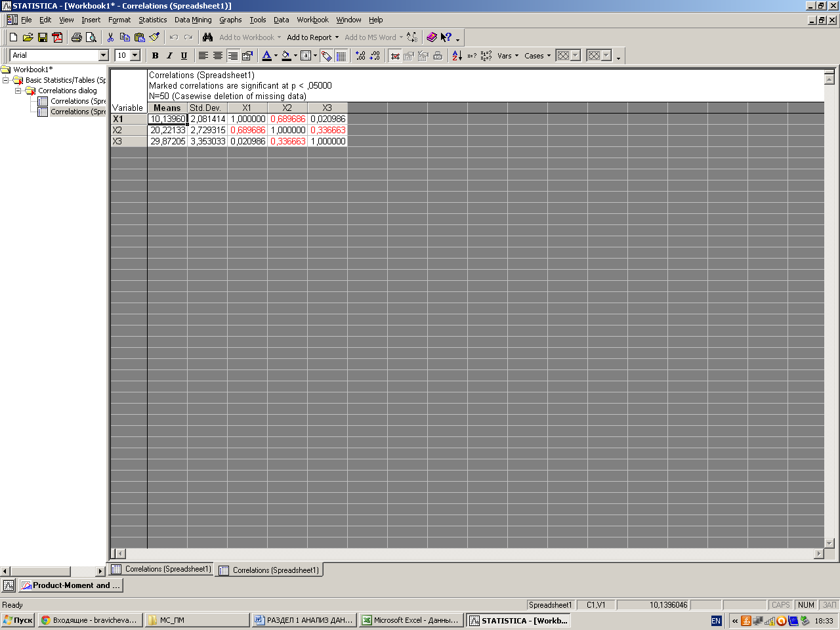Viewport: 840px width, 630px height.
Task: Click Product-Moment and... analysis button
Action: pyautogui.click(x=71, y=585)
